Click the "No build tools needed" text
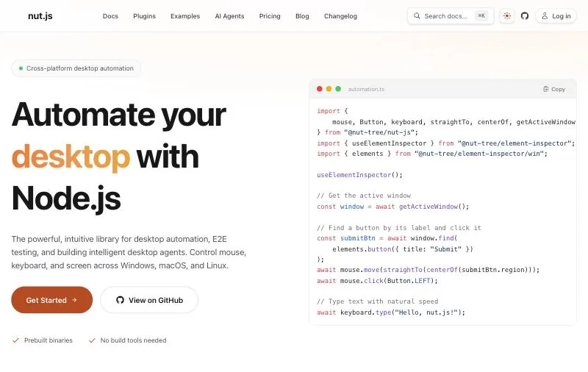This screenshot has height=372, width=588. coord(133,340)
